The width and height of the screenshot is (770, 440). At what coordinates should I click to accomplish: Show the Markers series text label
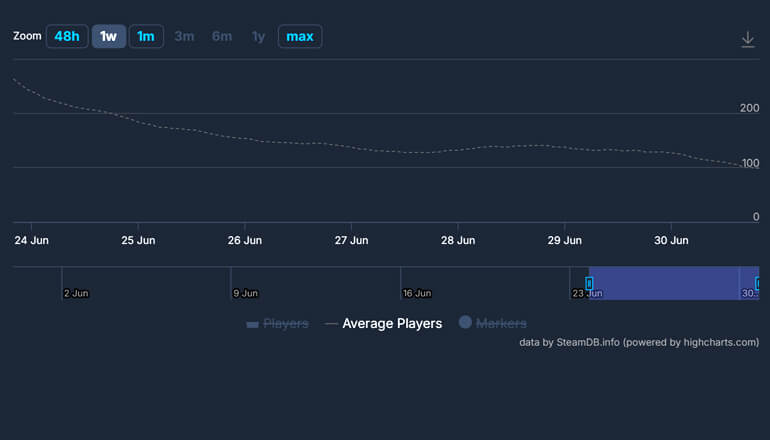click(501, 324)
